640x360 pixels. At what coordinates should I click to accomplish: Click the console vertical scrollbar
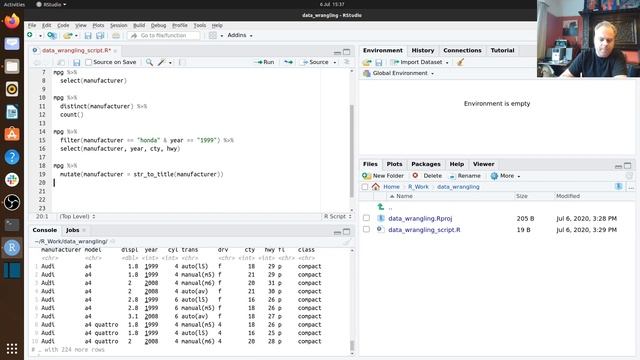[x=352, y=346]
